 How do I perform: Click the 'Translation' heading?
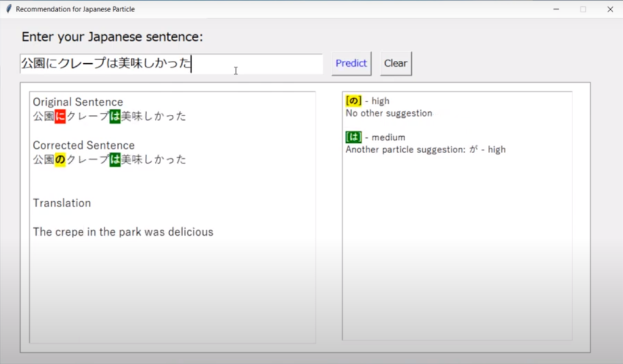tap(62, 203)
